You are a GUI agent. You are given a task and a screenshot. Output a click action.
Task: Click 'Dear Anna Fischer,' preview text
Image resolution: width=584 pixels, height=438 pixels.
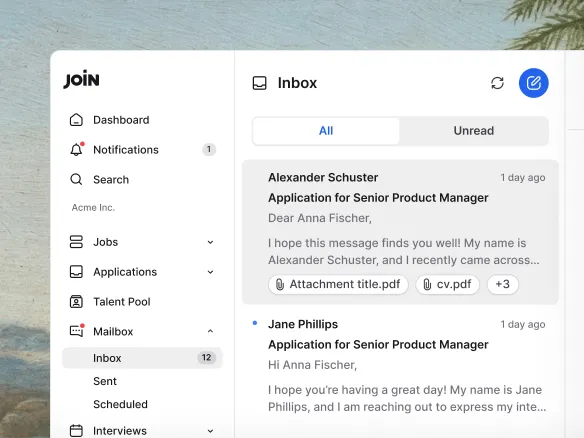(x=320, y=218)
